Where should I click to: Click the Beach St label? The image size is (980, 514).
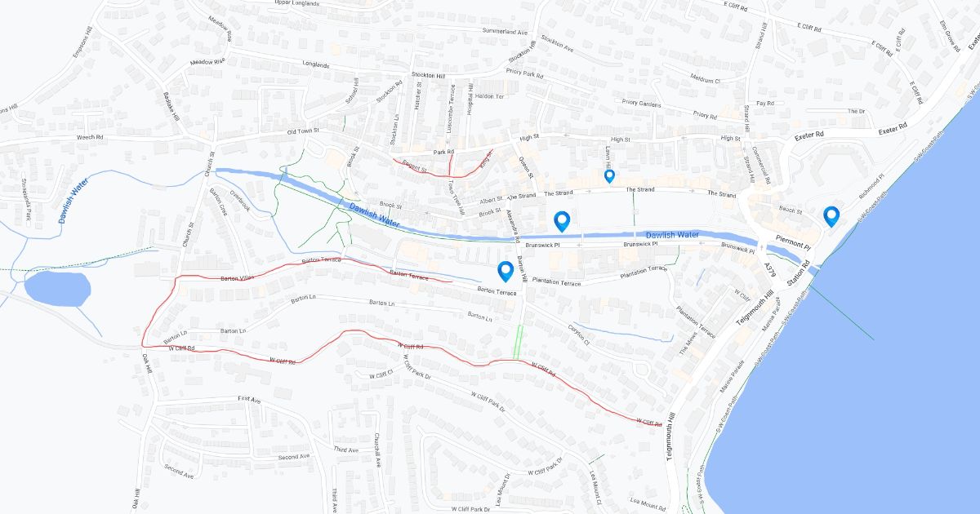pos(790,210)
